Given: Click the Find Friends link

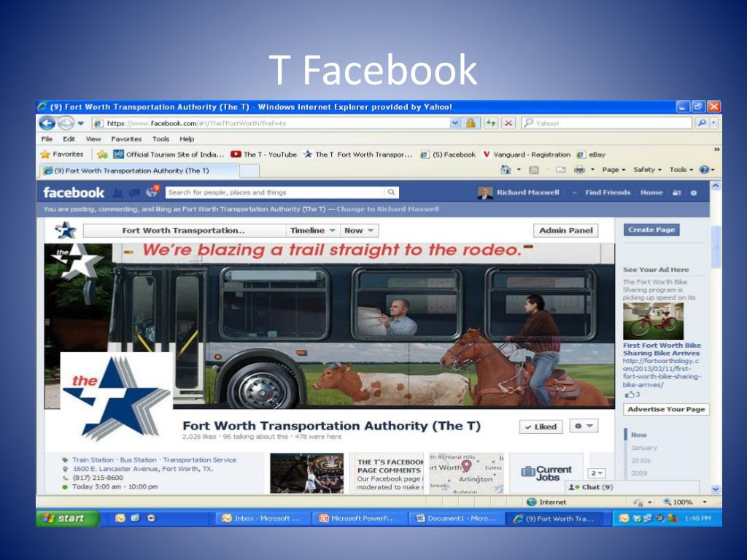Looking at the screenshot, I should coord(608,192).
